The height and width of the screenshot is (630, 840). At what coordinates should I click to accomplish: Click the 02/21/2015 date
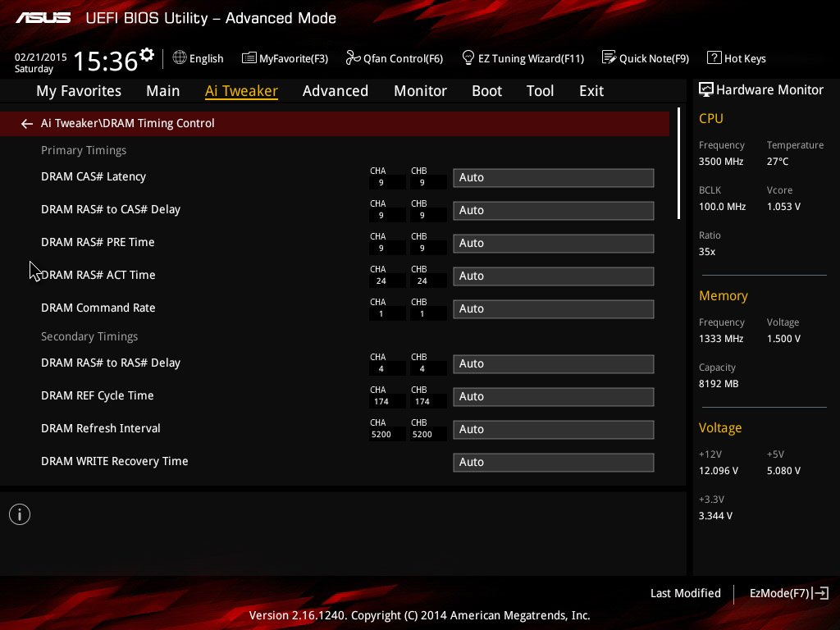click(41, 57)
